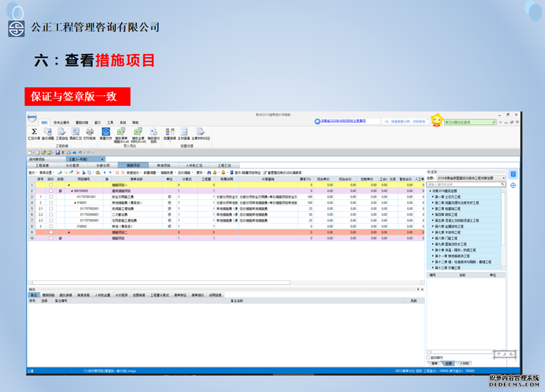Click the yellow star mascot helper icon
The width and height of the screenshot is (545, 392).
436,120
